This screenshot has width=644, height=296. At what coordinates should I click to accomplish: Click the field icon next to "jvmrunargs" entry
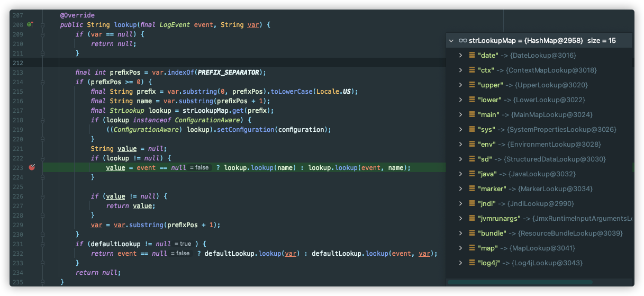pyautogui.click(x=471, y=218)
